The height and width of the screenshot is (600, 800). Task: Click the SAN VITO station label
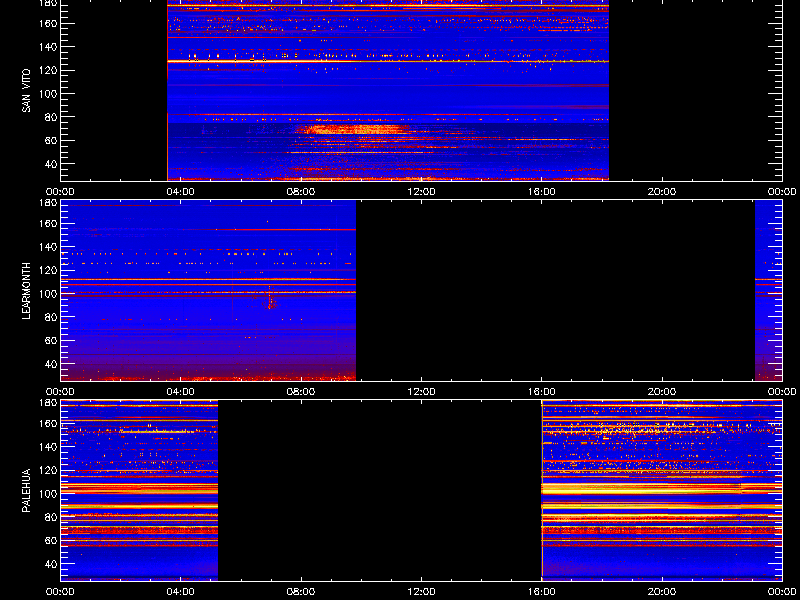[27, 91]
